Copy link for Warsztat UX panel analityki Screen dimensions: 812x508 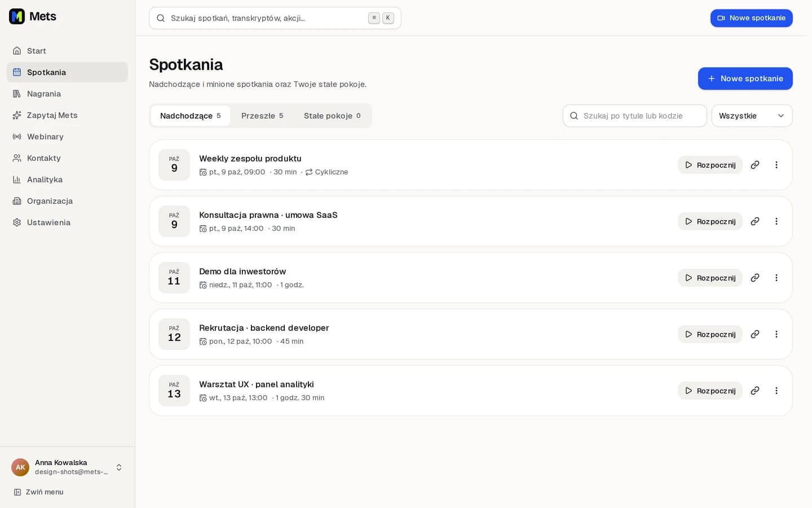(x=755, y=391)
